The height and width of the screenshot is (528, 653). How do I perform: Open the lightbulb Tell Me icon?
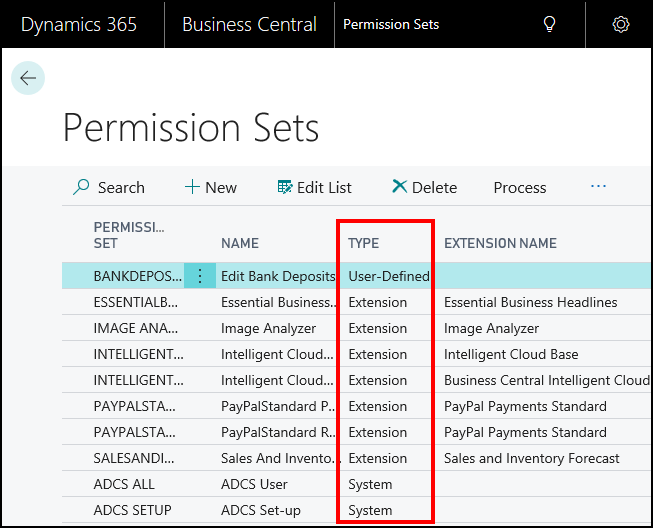[550, 24]
